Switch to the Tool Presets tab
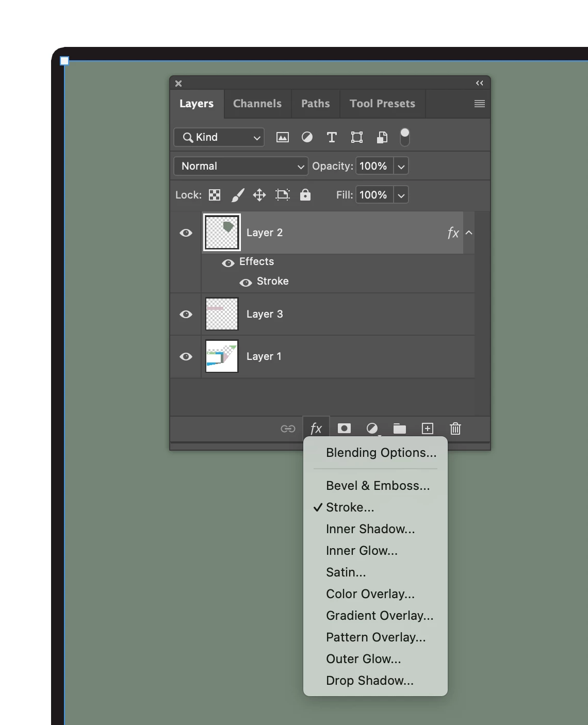The height and width of the screenshot is (725, 588). tap(382, 104)
